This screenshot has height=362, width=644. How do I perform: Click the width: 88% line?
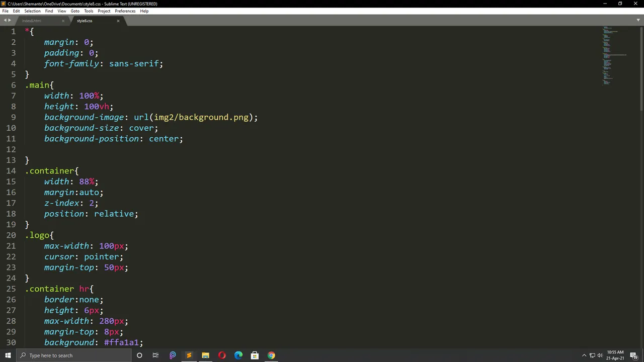click(x=71, y=182)
